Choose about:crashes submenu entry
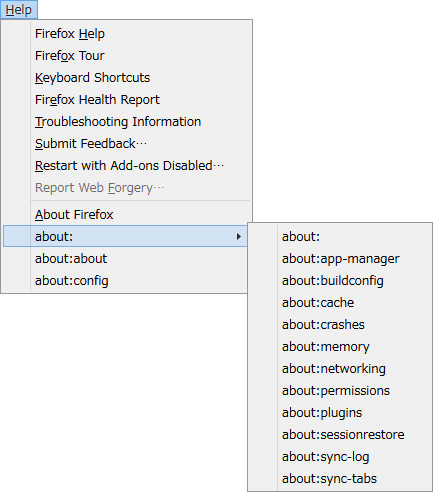 pyautogui.click(x=340, y=324)
